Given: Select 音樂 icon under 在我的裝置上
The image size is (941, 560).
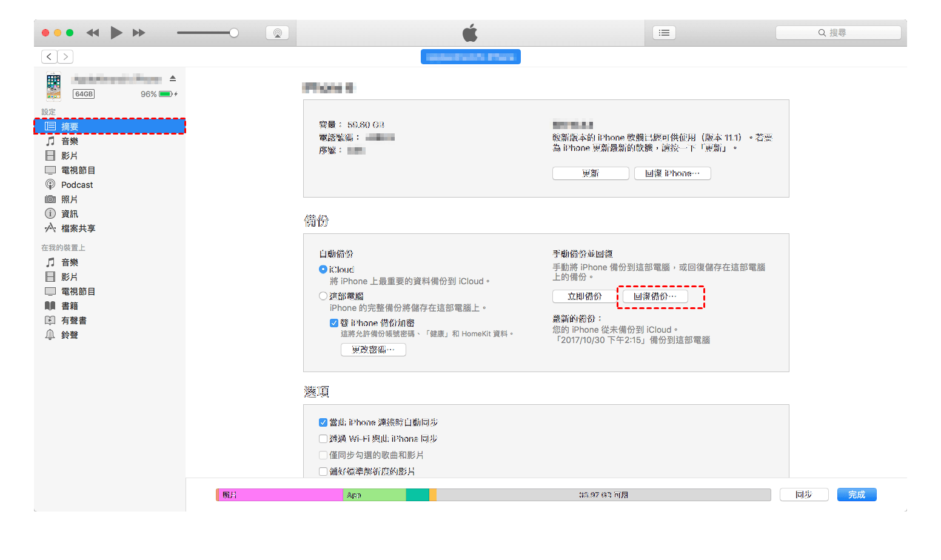Looking at the screenshot, I should point(50,262).
